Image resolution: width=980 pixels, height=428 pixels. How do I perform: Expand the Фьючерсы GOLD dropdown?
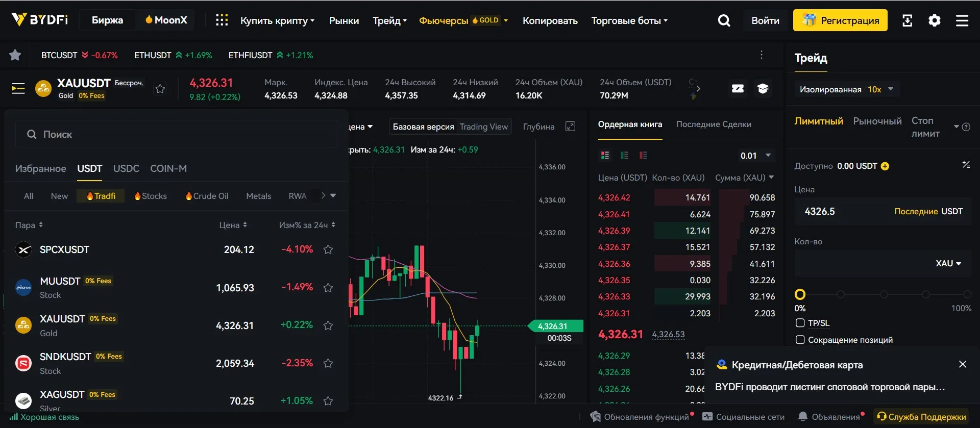tap(463, 20)
